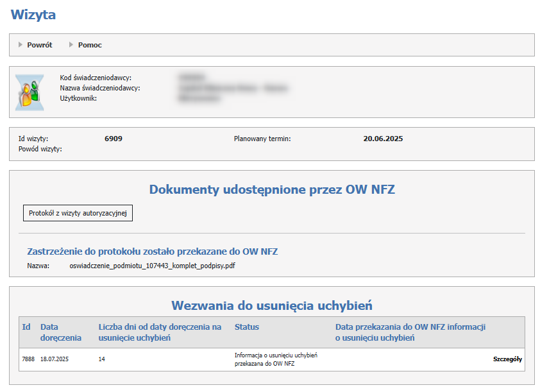Open the Pomoc help link
This screenshot has height=392, width=540.
[90, 45]
